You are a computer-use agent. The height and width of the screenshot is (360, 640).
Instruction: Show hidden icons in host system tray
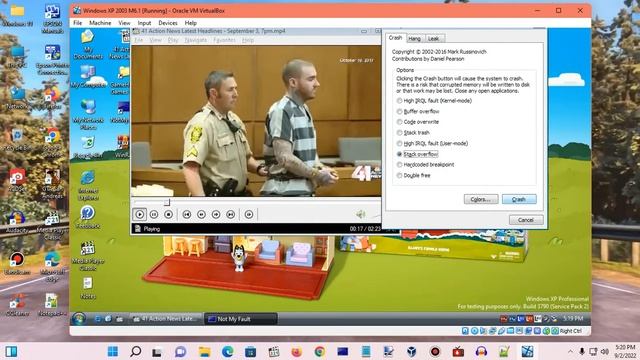coord(570,351)
